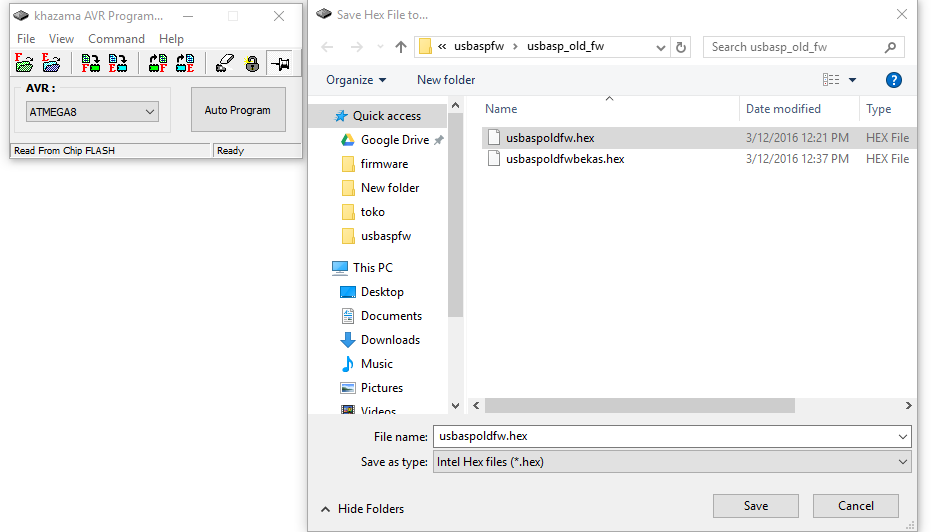Image resolution: width=932 pixels, height=532 pixels.
Task: Click the Chip Erase eraser icon
Action: pos(225,62)
